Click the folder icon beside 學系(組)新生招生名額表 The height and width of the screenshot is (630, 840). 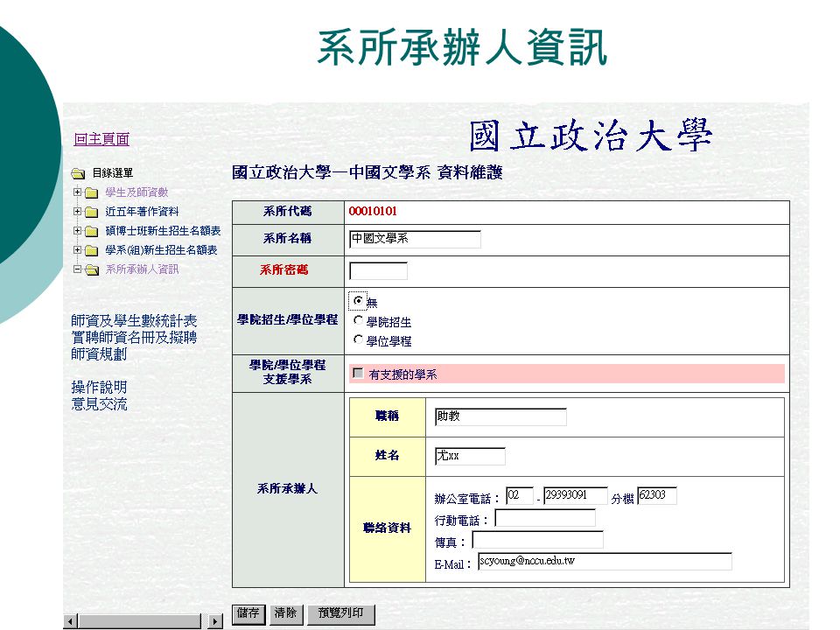92,250
